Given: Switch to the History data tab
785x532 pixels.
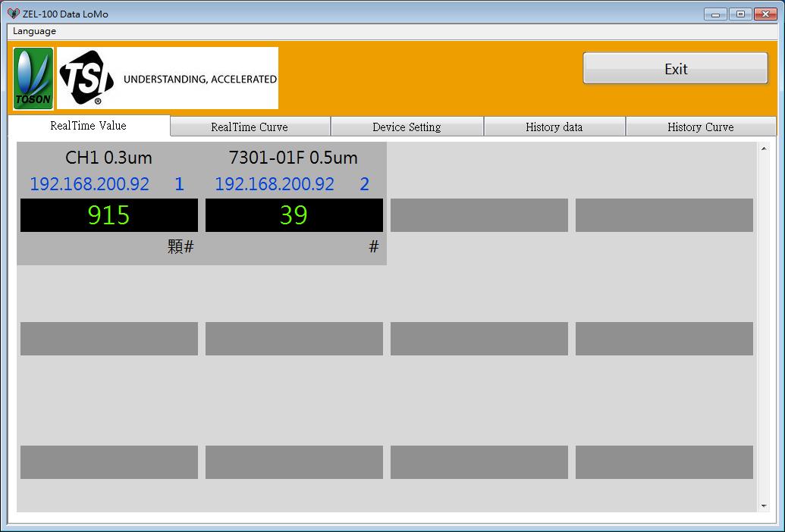Looking at the screenshot, I should click(554, 127).
